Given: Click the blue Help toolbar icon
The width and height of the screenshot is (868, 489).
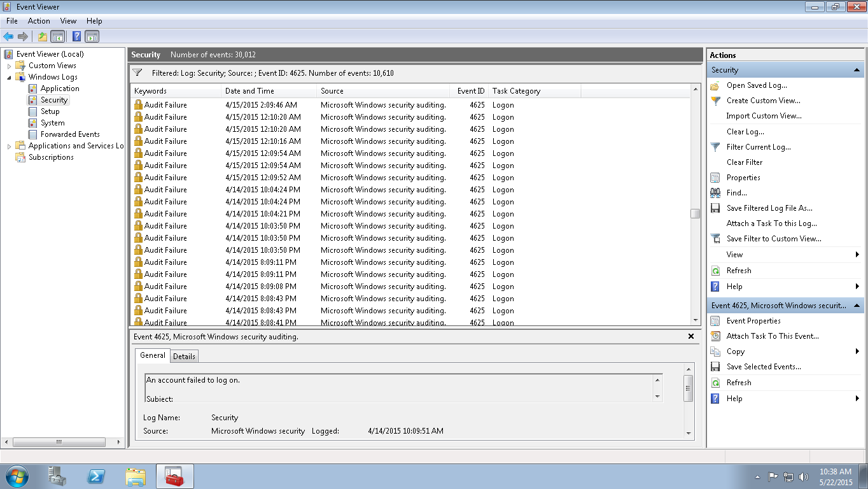Looking at the screenshot, I should tap(76, 37).
